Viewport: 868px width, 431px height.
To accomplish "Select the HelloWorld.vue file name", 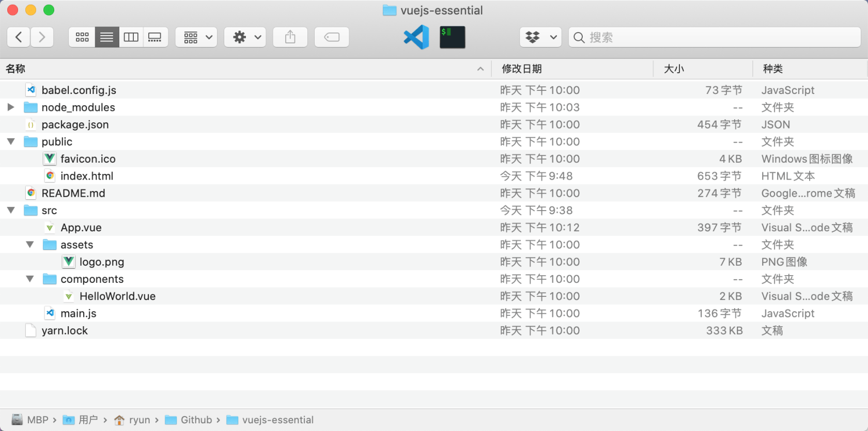I will click(x=118, y=296).
